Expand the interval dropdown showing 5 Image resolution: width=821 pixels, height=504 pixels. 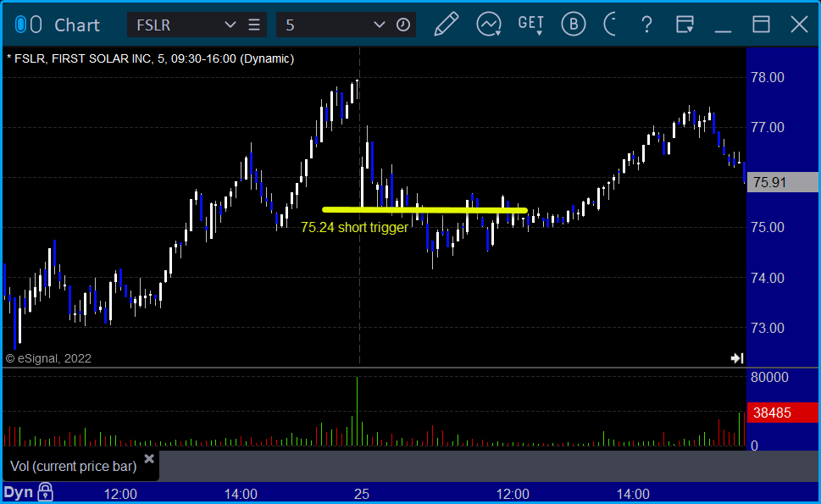click(x=379, y=25)
